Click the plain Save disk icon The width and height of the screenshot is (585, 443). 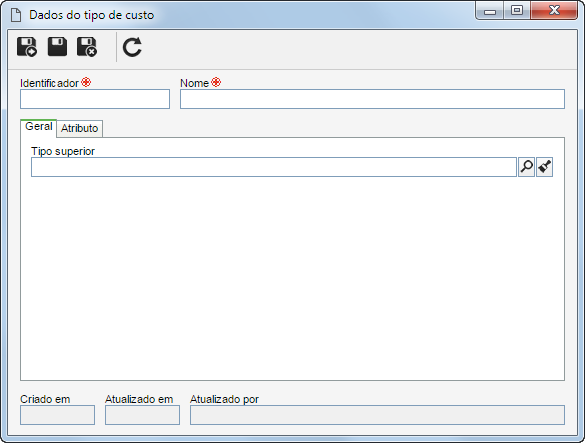57,47
